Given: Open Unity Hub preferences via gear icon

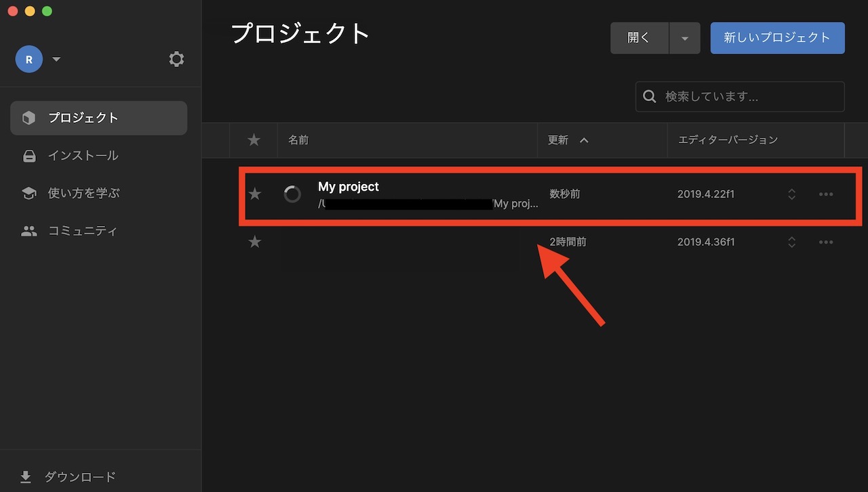Looking at the screenshot, I should coord(176,59).
